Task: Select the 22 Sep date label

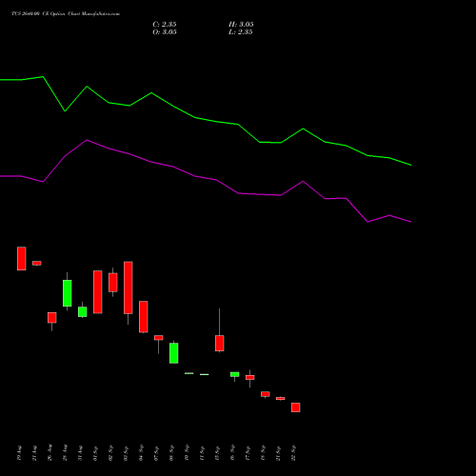Action: tap(293, 453)
